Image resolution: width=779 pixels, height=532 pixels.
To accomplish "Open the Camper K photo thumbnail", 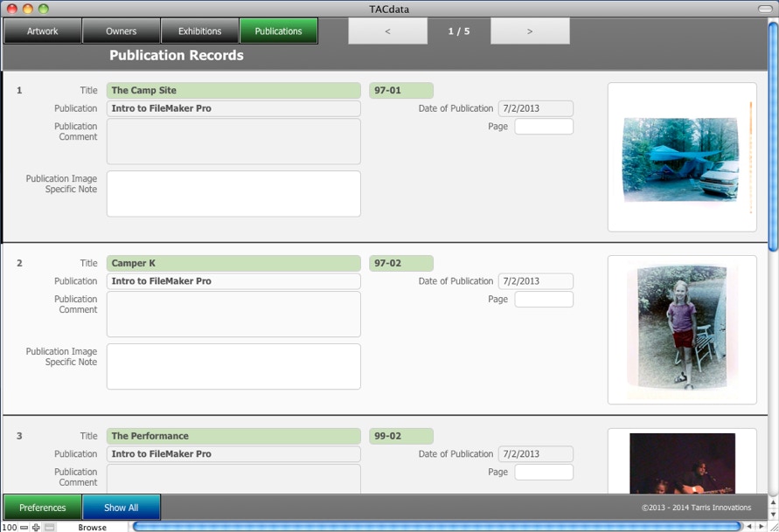I will coord(681,329).
